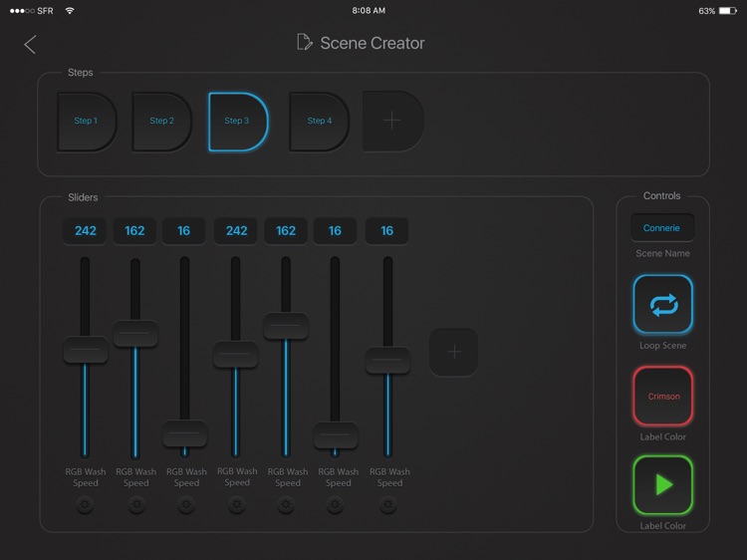Open settings gear under sixth slider

coord(335,504)
